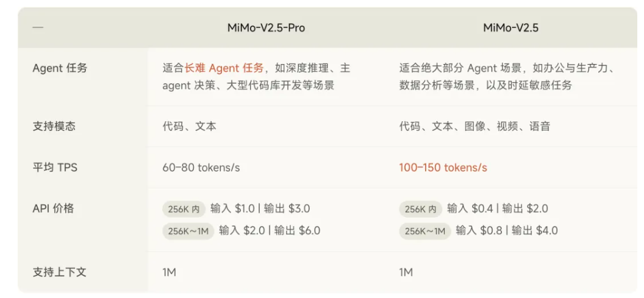Click the 输入 $1.0 | 输出 $3.0 price text

point(260,208)
